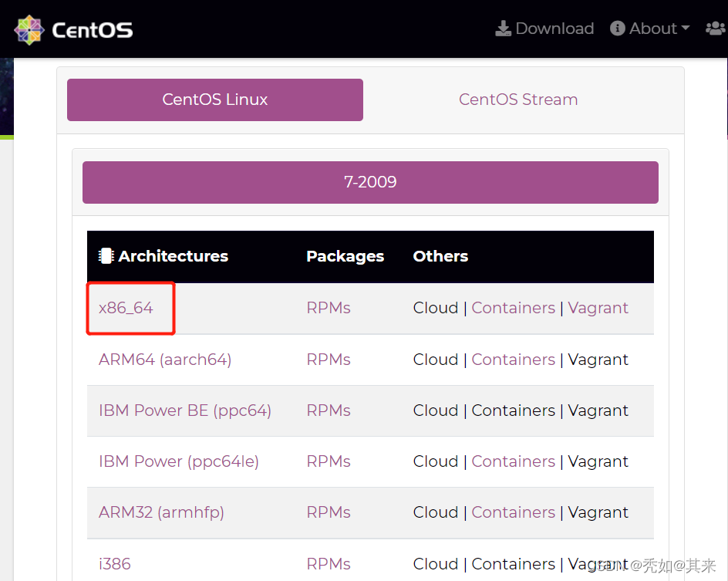The image size is (728, 581).
Task: Click the chip icon beside Architectures
Action: 106,256
